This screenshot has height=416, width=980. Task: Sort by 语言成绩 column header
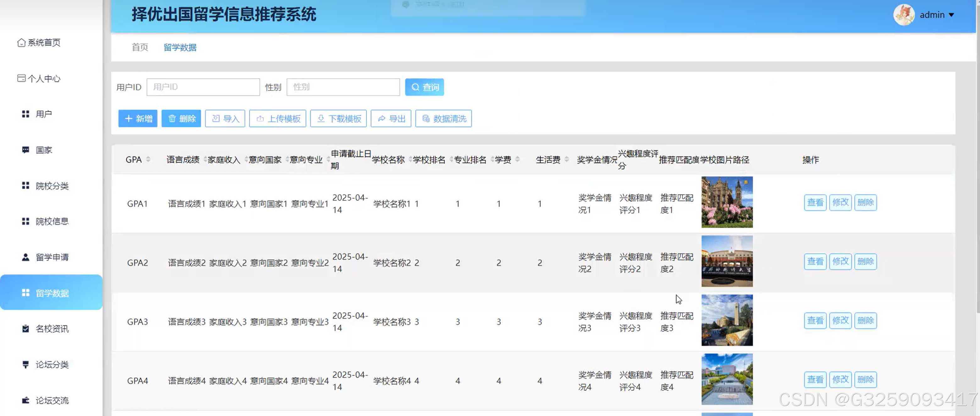183,159
